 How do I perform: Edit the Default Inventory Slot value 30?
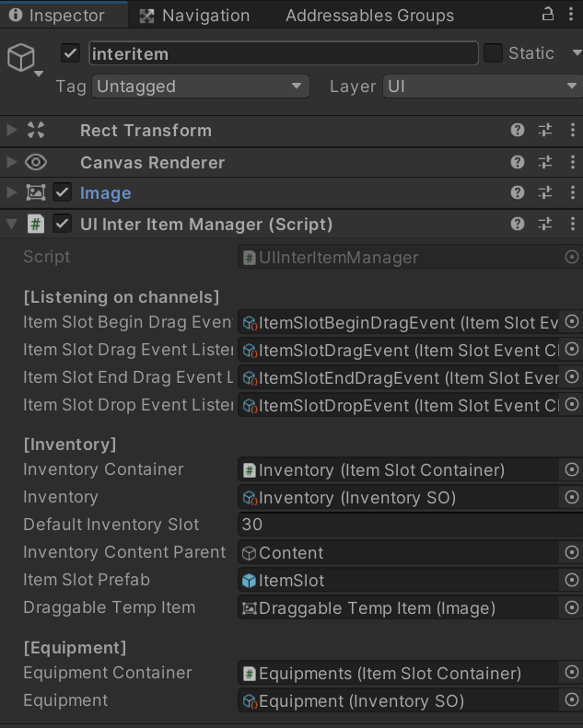click(410, 525)
